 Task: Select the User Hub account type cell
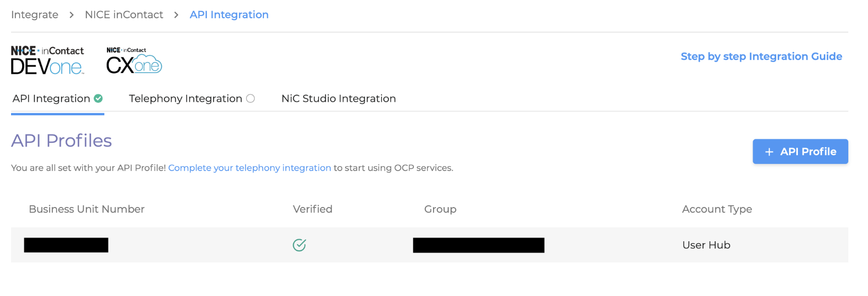pyautogui.click(x=706, y=245)
